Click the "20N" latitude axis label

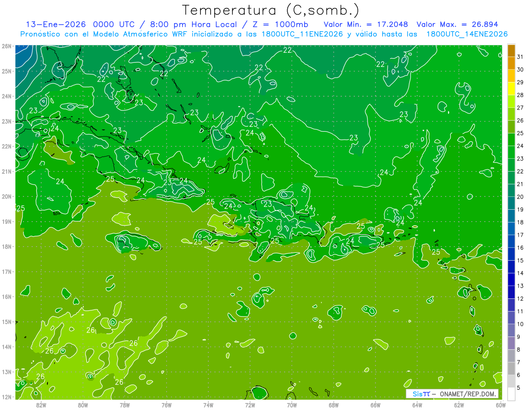point(6,196)
